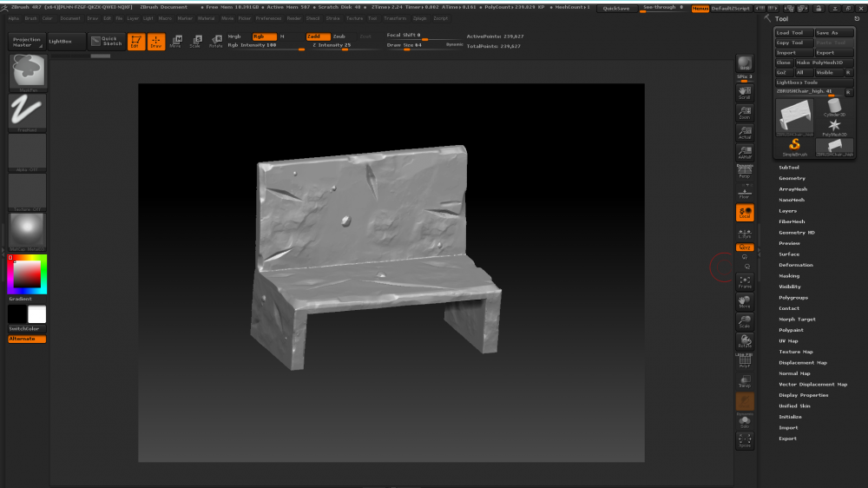Toggle Local symmetry transform button

[x=745, y=213]
